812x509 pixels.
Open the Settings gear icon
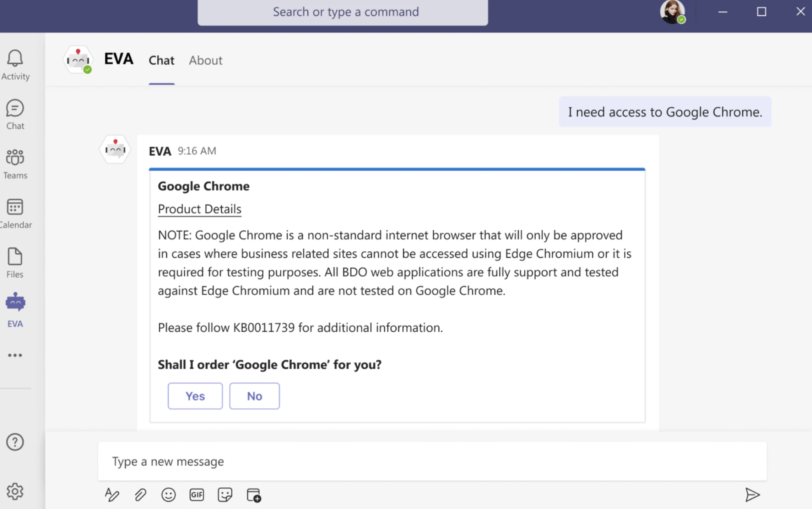tap(15, 491)
